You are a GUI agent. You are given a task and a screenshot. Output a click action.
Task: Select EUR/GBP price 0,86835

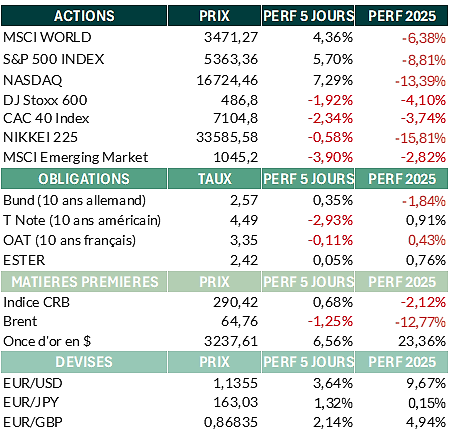click(231, 422)
